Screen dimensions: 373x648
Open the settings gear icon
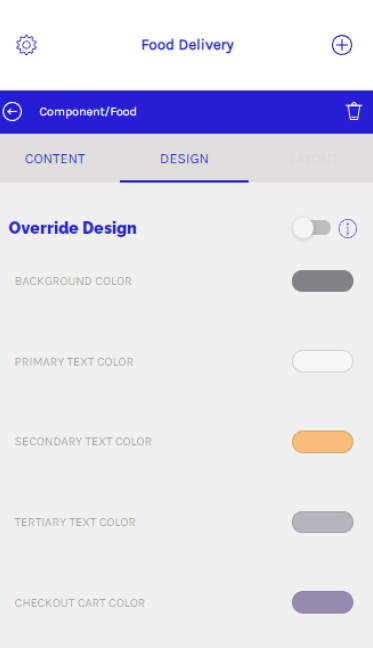pyautogui.click(x=26, y=45)
